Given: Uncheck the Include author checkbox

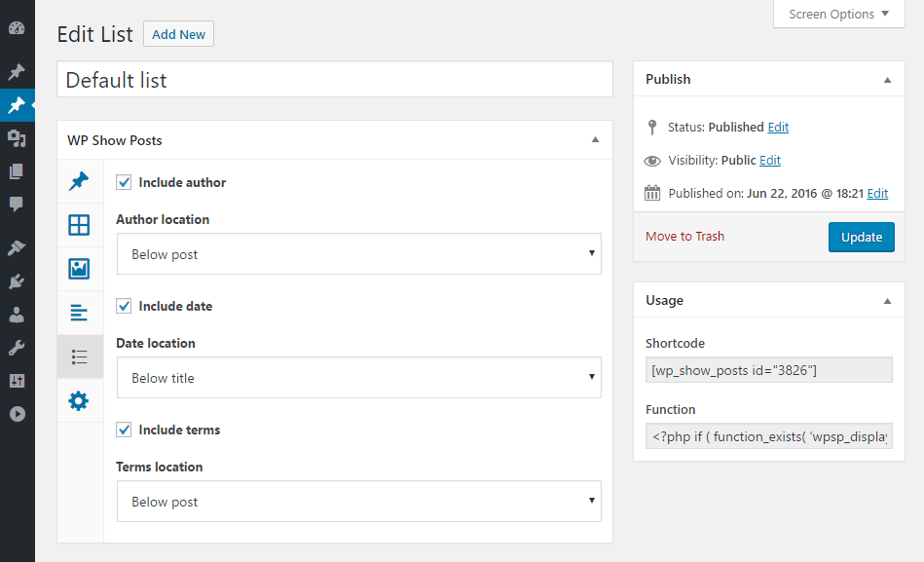Looking at the screenshot, I should pyautogui.click(x=124, y=182).
